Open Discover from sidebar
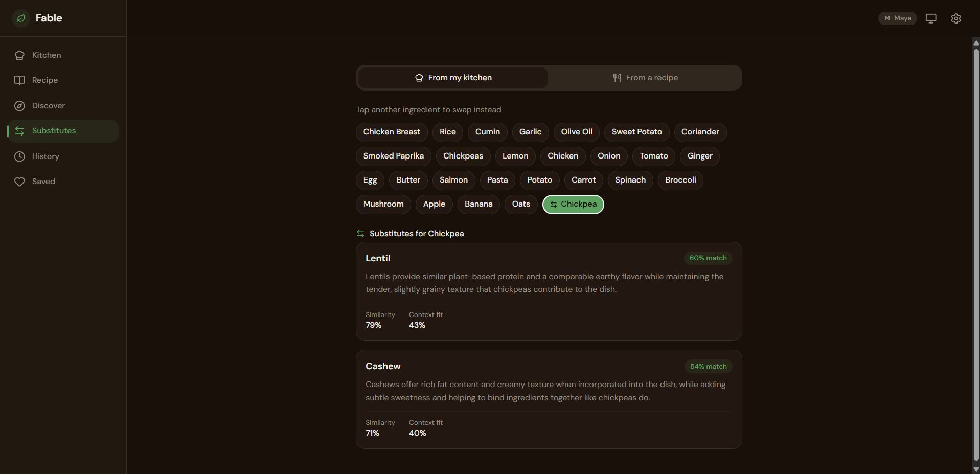Screen dimensions: 980x474 [63, 106]
